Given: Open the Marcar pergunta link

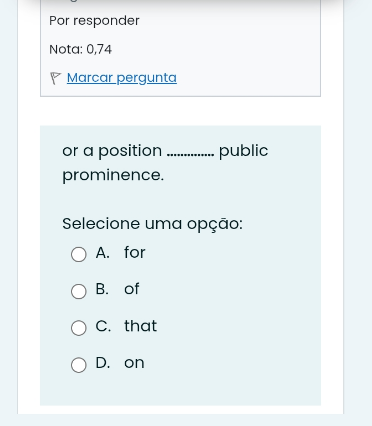Looking at the screenshot, I should pyautogui.click(x=122, y=78).
